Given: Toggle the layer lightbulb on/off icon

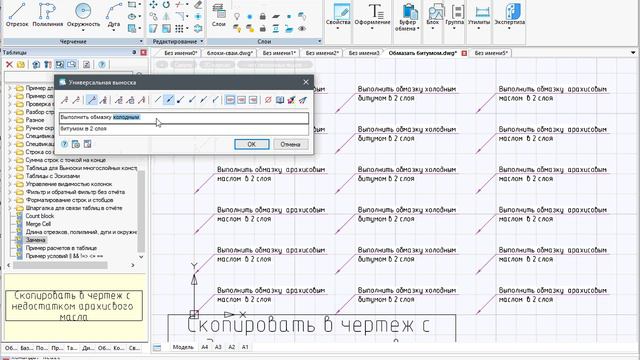Looking at the screenshot, I should tap(237, 16).
